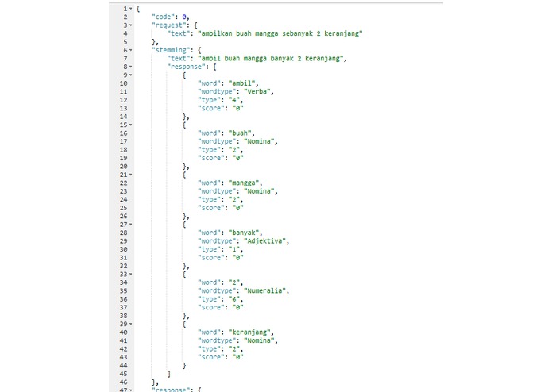
Task: Click the value 0 after "code"
Action: click(x=184, y=17)
